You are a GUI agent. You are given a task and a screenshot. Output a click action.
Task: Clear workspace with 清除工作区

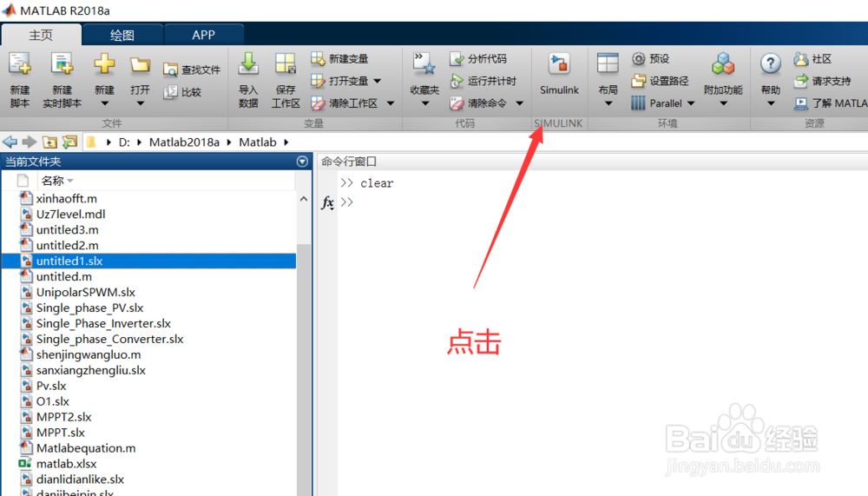click(x=345, y=103)
